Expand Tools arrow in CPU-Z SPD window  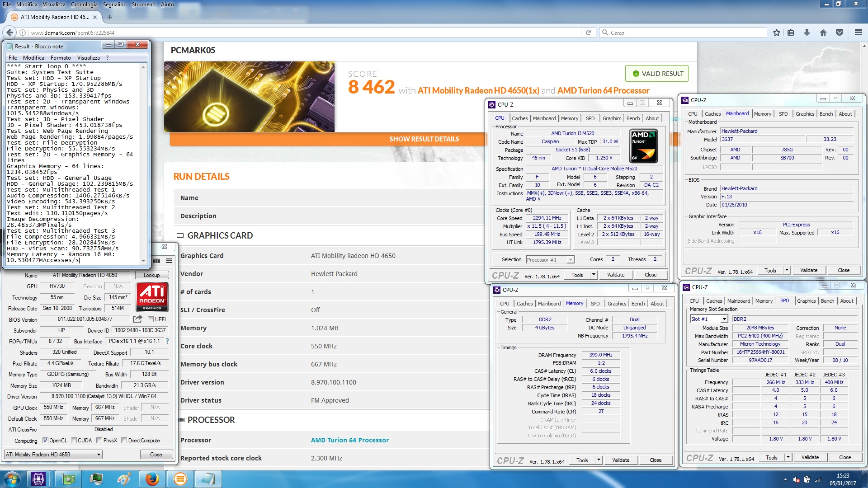(788, 457)
